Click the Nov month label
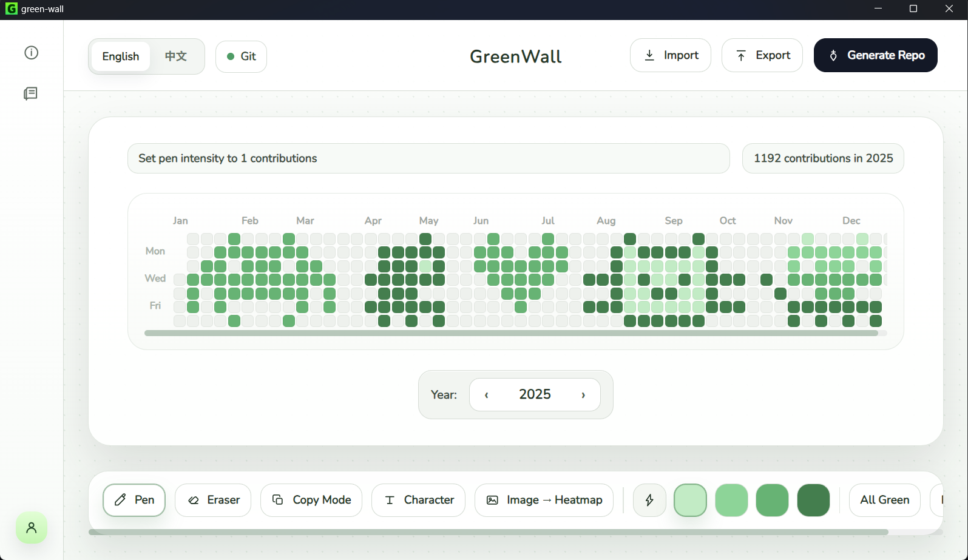 (x=784, y=221)
